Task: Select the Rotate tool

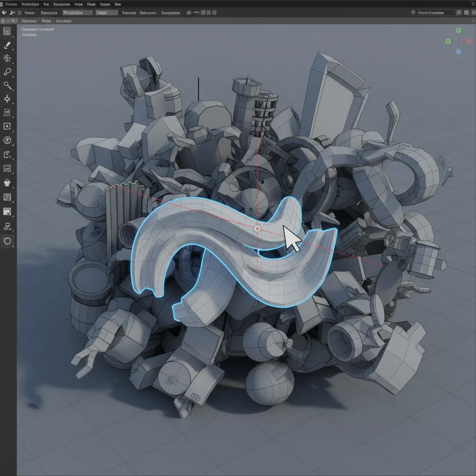Action: click(7, 71)
